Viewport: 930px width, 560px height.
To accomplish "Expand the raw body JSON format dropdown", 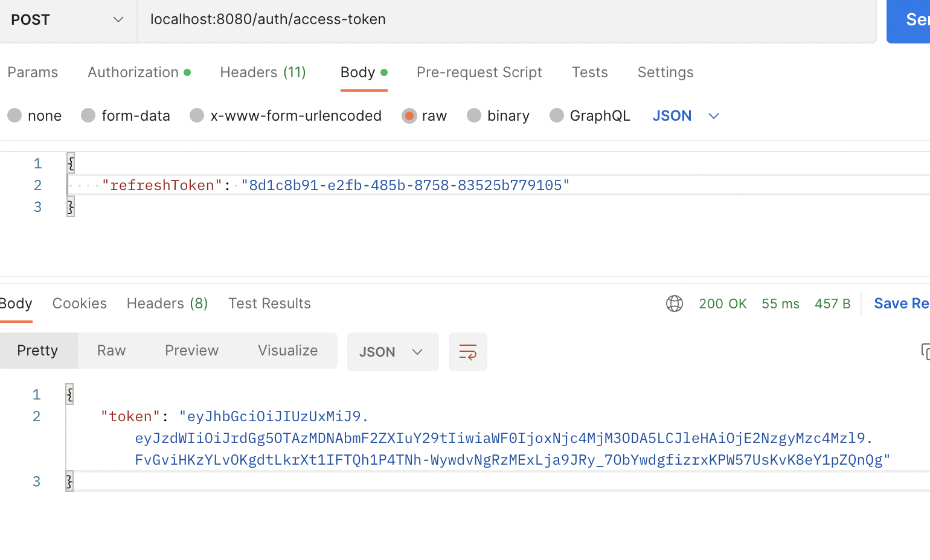I will (x=686, y=116).
